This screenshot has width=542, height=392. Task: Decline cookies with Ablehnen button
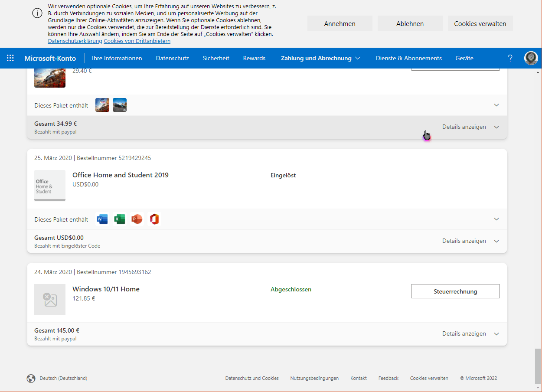point(410,24)
